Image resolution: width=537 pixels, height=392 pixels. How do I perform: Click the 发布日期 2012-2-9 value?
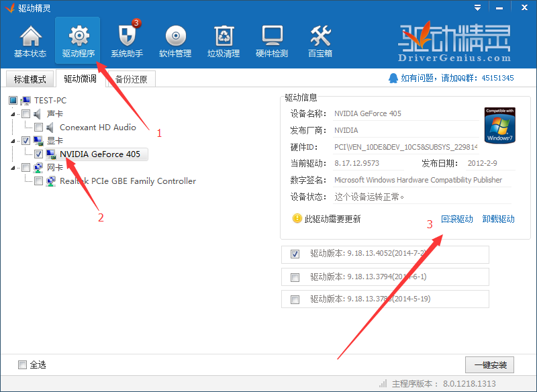pos(482,163)
